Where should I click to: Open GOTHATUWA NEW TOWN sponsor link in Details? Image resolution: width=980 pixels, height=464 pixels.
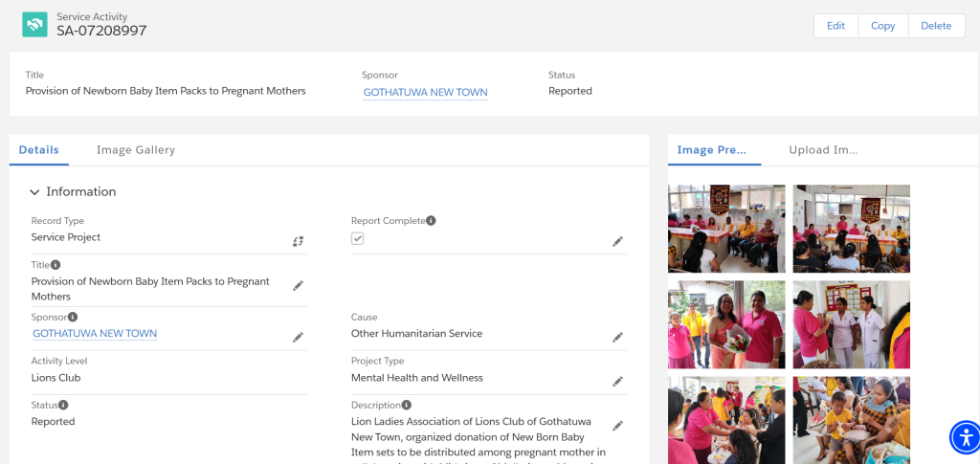coord(95,334)
